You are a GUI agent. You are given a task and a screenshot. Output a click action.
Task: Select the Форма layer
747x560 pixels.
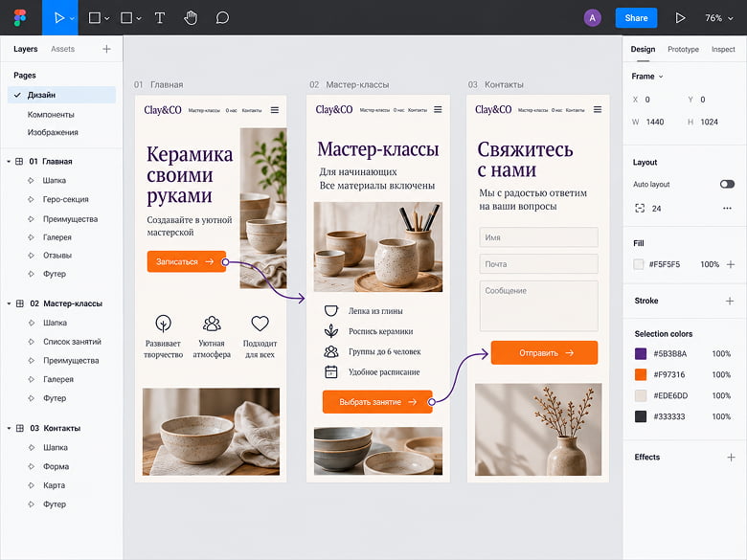(57, 467)
